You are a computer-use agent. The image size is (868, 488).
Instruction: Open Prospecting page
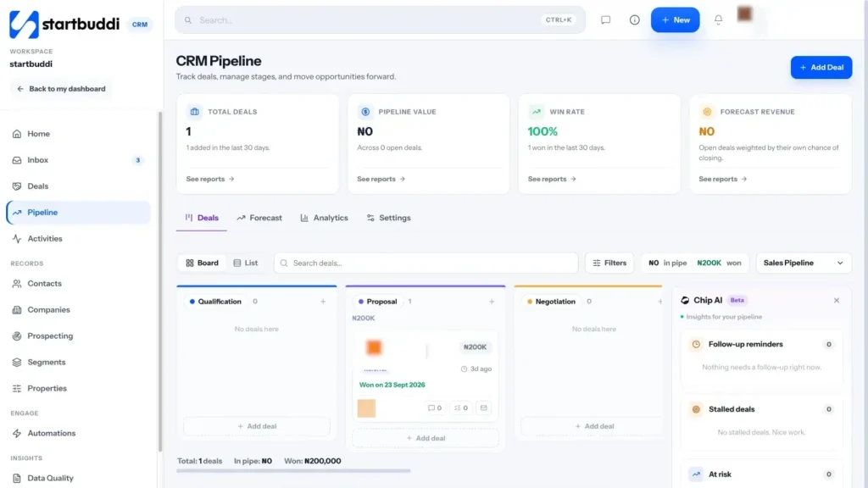click(x=78, y=335)
